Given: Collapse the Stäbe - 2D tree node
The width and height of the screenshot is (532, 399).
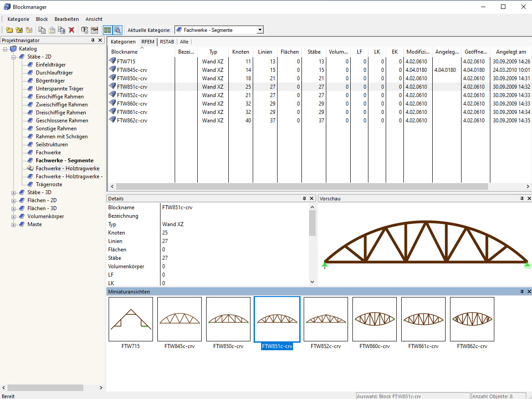Looking at the screenshot, I should pos(14,57).
